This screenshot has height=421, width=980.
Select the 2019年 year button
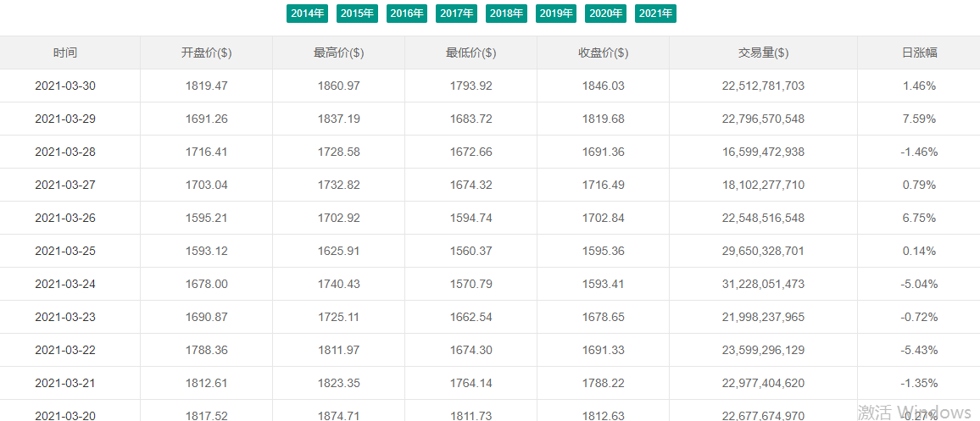click(556, 13)
